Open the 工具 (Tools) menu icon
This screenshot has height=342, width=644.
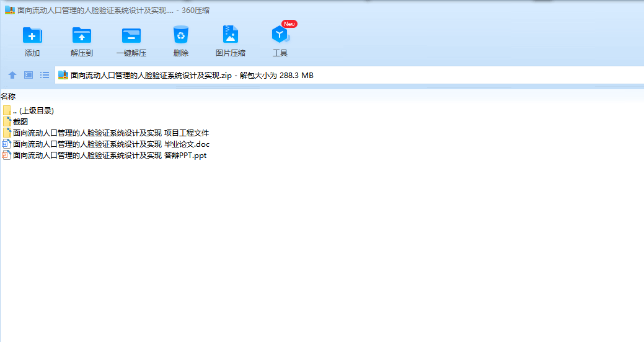pos(280,35)
